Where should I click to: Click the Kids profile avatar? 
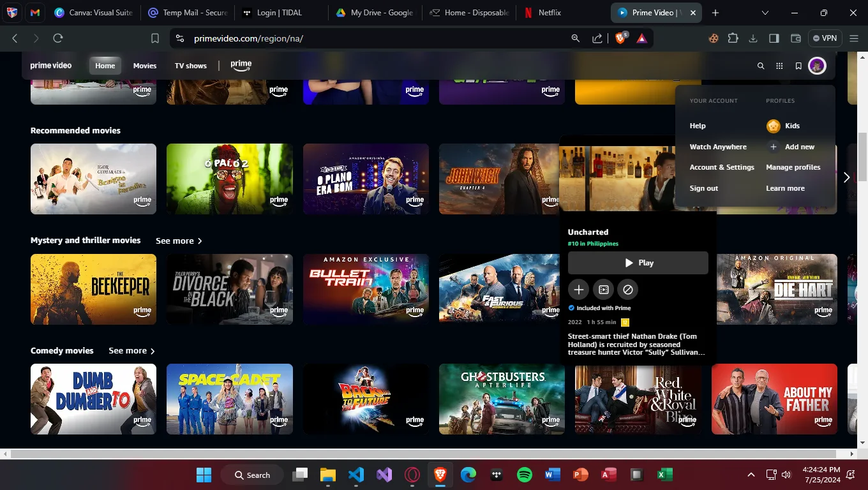coord(774,126)
